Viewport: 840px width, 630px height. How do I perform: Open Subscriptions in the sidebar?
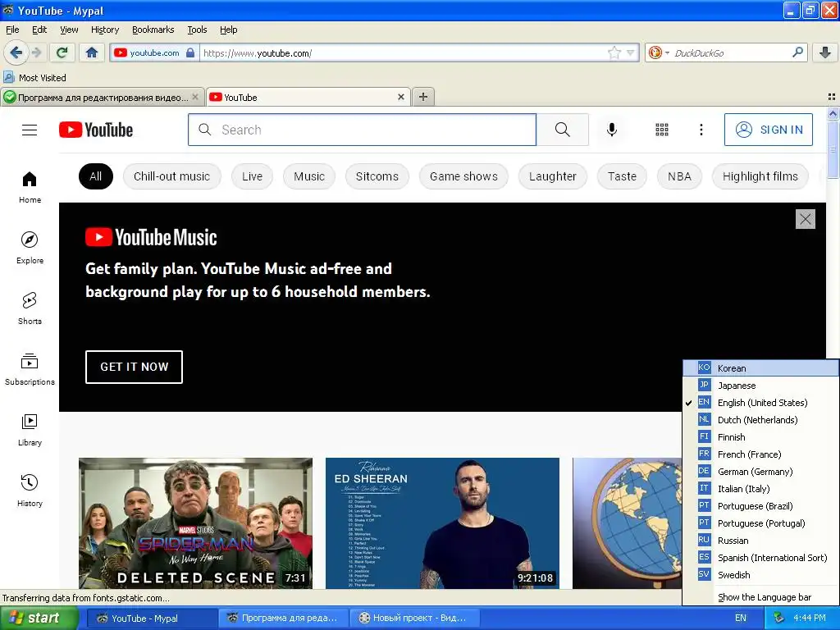click(30, 369)
